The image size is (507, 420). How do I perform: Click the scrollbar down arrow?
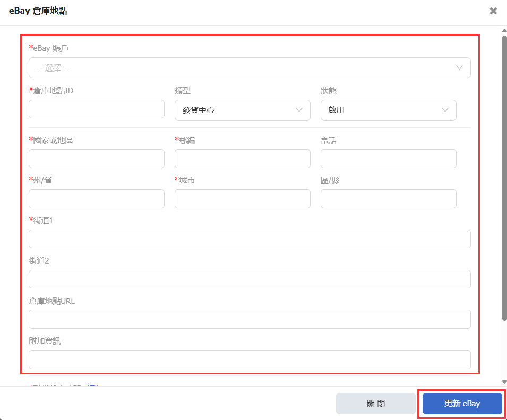pyautogui.click(x=504, y=382)
